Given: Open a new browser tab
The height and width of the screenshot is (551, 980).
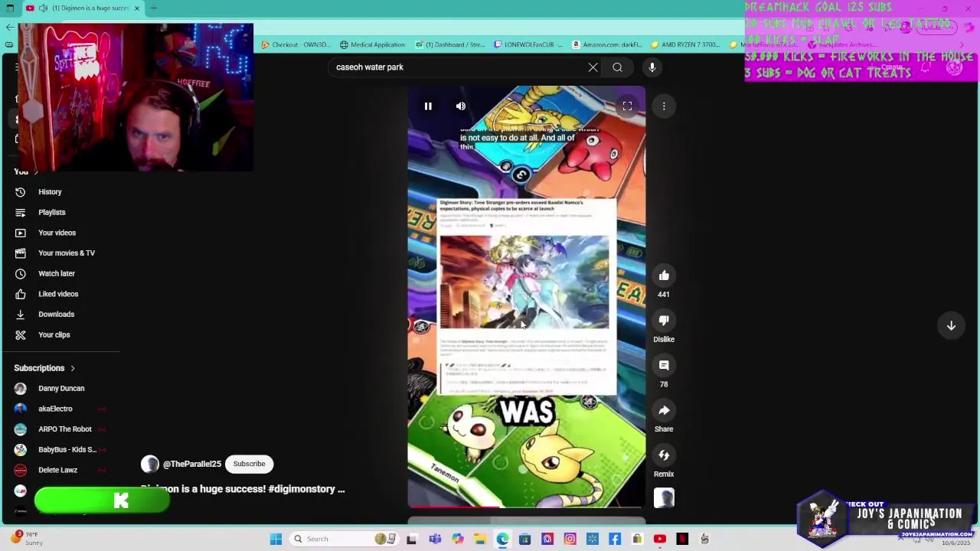Looking at the screenshot, I should pos(154,8).
